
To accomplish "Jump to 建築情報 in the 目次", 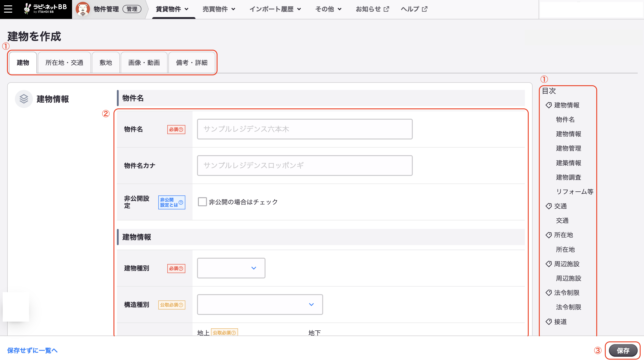I will (x=569, y=163).
